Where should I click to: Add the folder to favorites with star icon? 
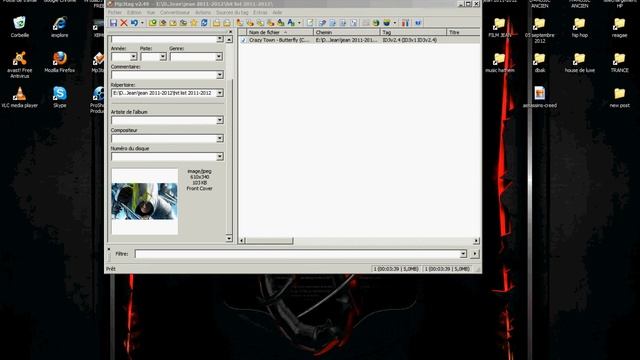(194, 23)
